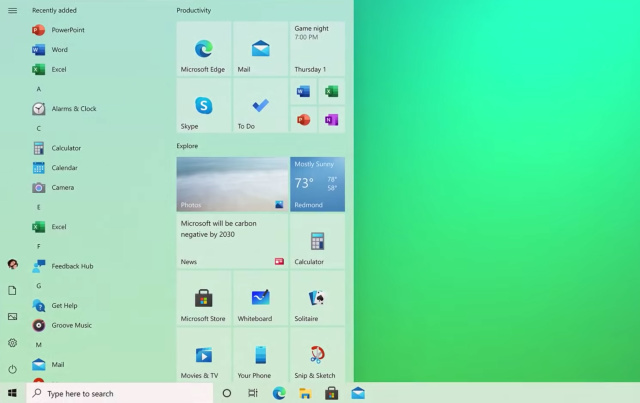This screenshot has width=640, height=403.
Task: Open Cortana circle on taskbar
Action: coord(227,393)
